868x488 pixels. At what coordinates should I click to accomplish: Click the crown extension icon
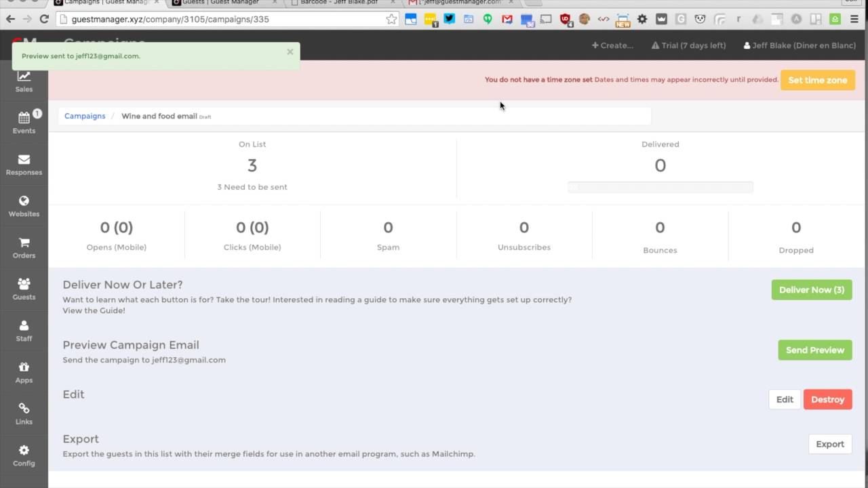tap(661, 19)
